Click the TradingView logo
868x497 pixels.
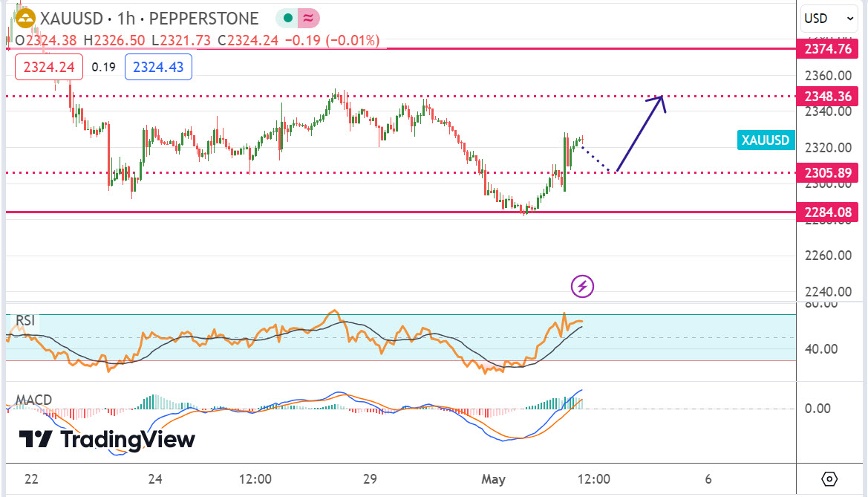[106, 439]
